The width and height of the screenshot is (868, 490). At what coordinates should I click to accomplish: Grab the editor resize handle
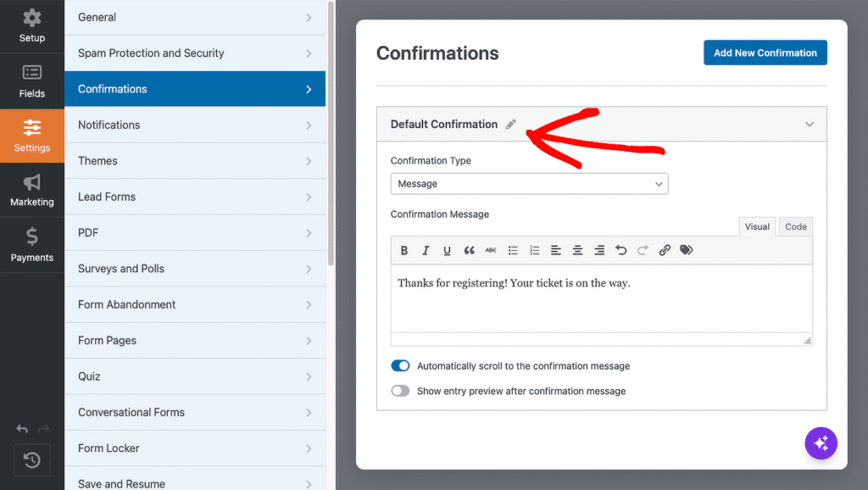[x=807, y=341]
